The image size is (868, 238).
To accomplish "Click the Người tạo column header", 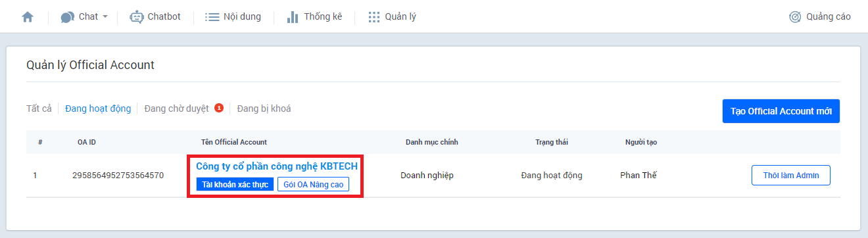I will (641, 142).
